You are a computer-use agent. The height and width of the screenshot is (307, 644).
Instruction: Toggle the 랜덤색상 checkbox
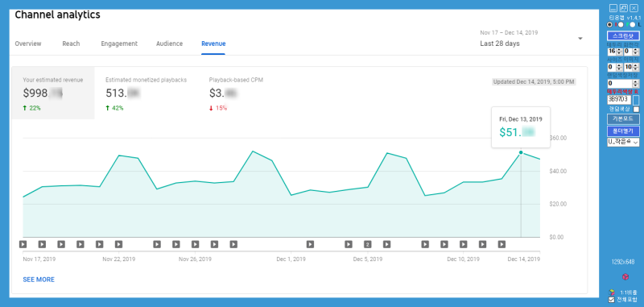coord(636,110)
